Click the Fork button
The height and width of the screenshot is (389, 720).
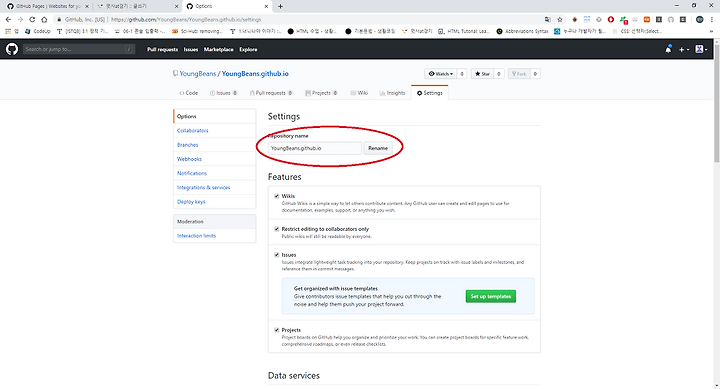519,73
